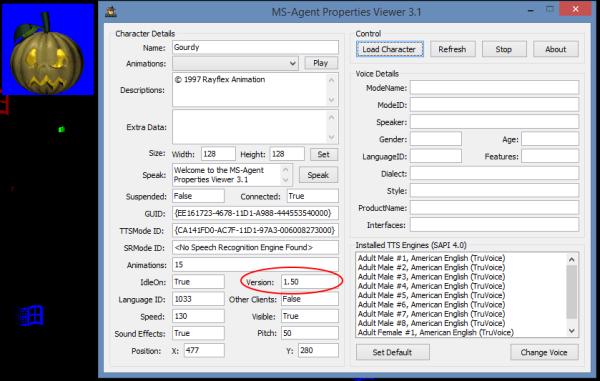The height and width of the screenshot is (381, 600).
Task: Click the Extra Data text box
Action: pos(255,127)
